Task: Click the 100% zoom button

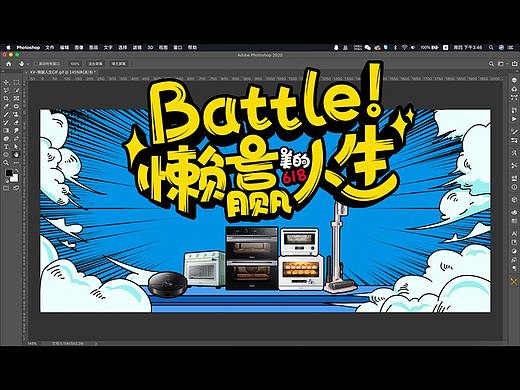Action: tap(75, 63)
